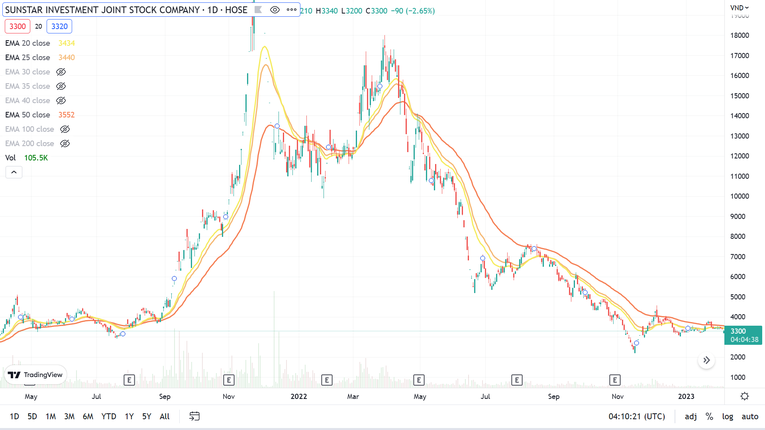The width and height of the screenshot is (765, 430).
Task: Set range to 6M
Action: [88, 416]
